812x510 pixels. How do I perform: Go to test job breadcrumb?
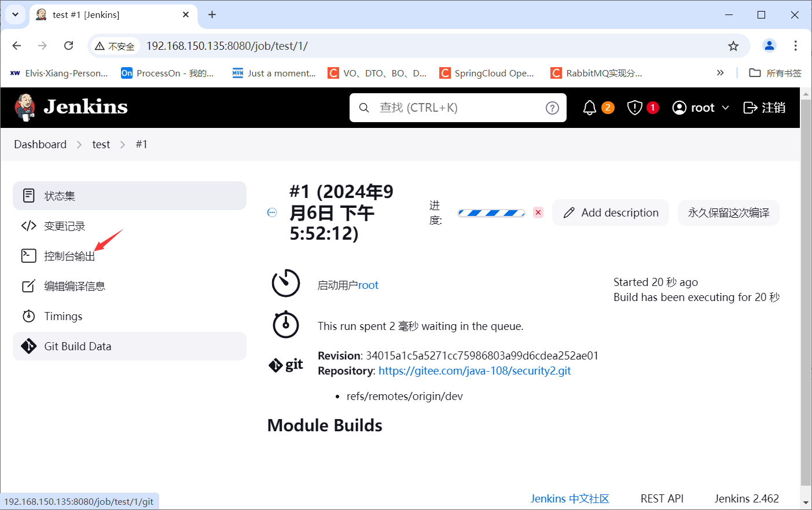[x=101, y=145]
